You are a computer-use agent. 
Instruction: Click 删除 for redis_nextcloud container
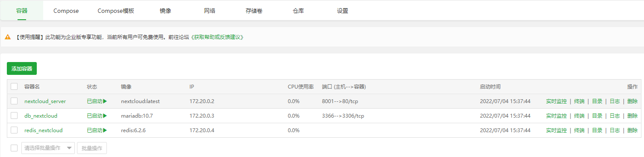click(632, 130)
